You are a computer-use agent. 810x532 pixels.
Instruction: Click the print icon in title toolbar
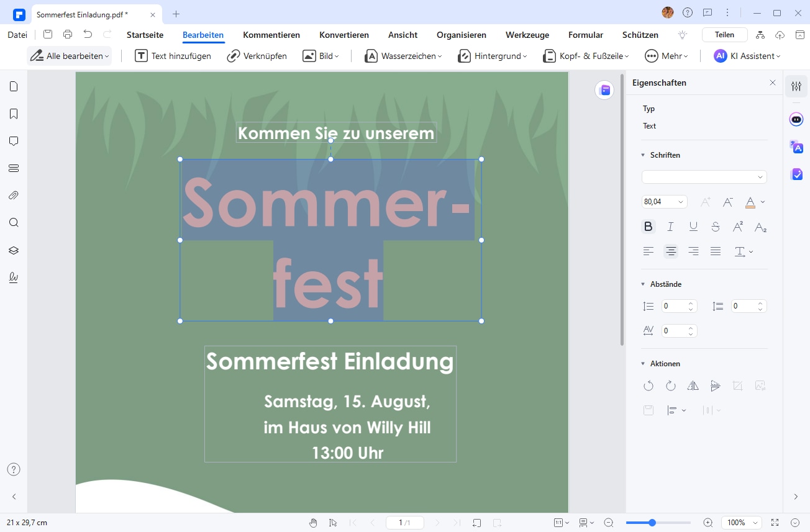click(x=68, y=35)
